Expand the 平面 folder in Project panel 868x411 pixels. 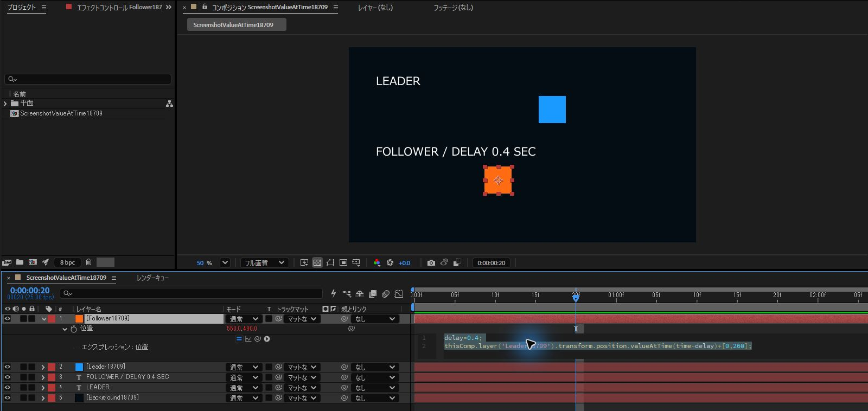click(5, 103)
